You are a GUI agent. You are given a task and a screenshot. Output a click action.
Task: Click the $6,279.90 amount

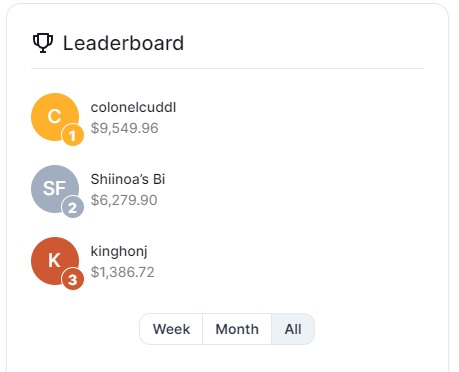click(124, 200)
